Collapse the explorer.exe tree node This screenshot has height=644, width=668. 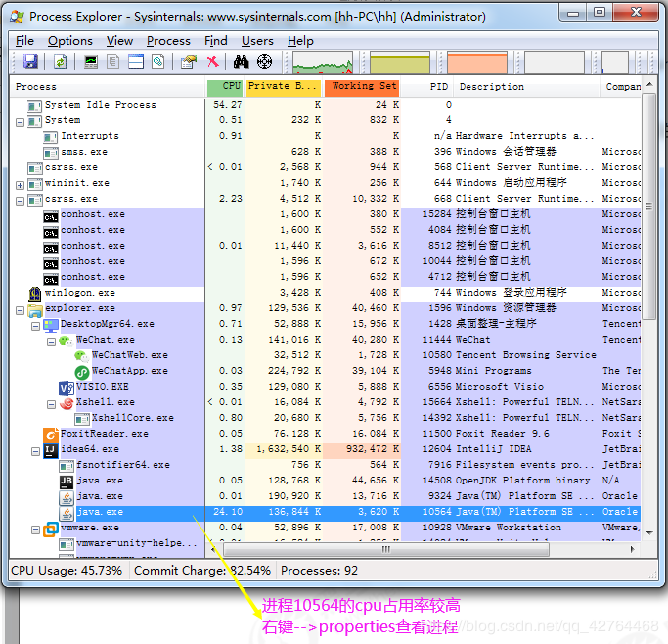tap(20, 311)
